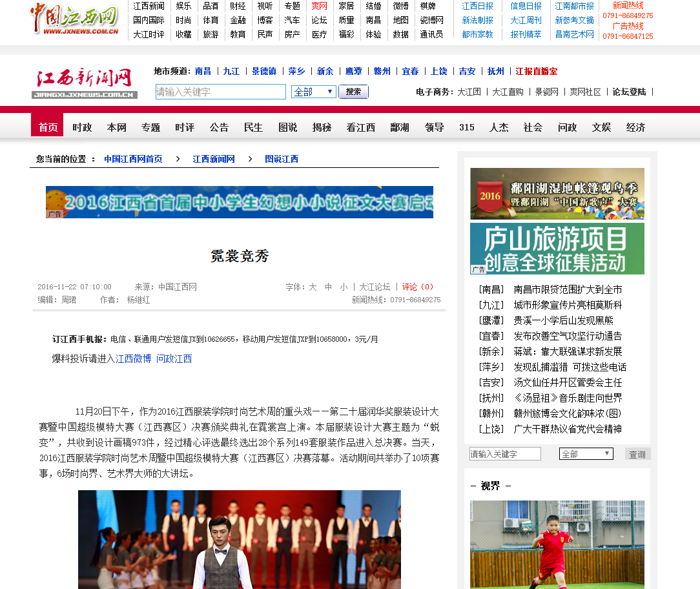Select the 首页 home tab

click(48, 127)
